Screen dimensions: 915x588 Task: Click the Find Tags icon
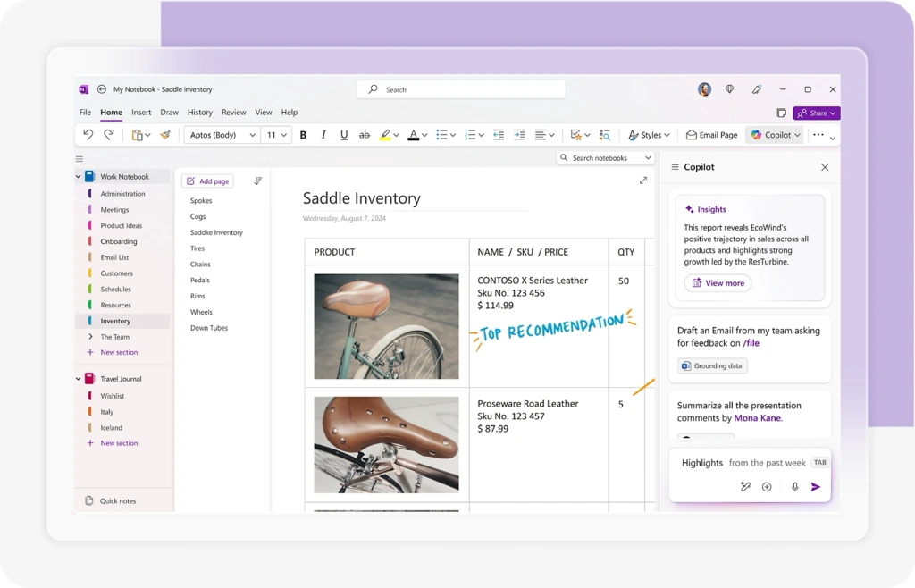tap(605, 135)
